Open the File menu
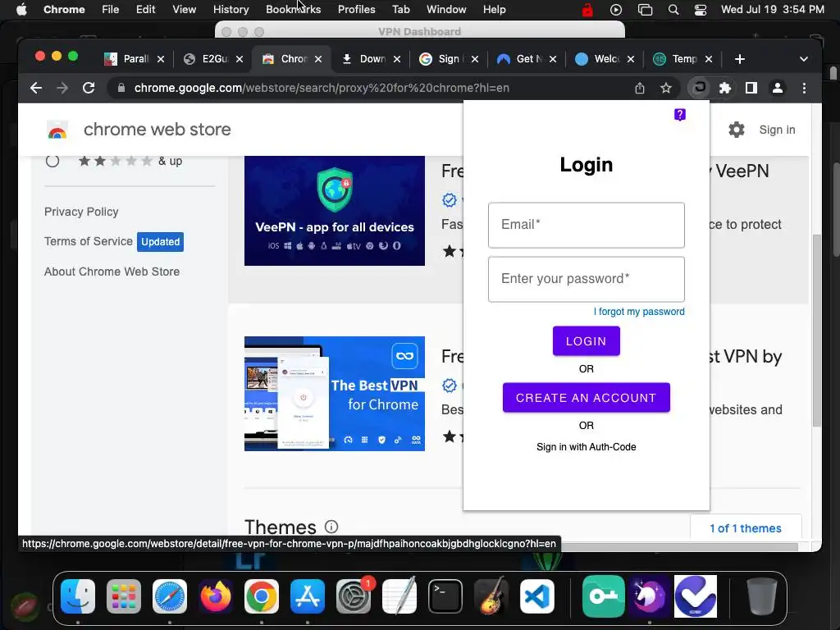Screen dimensions: 840x630 pyautogui.click(x=111, y=10)
